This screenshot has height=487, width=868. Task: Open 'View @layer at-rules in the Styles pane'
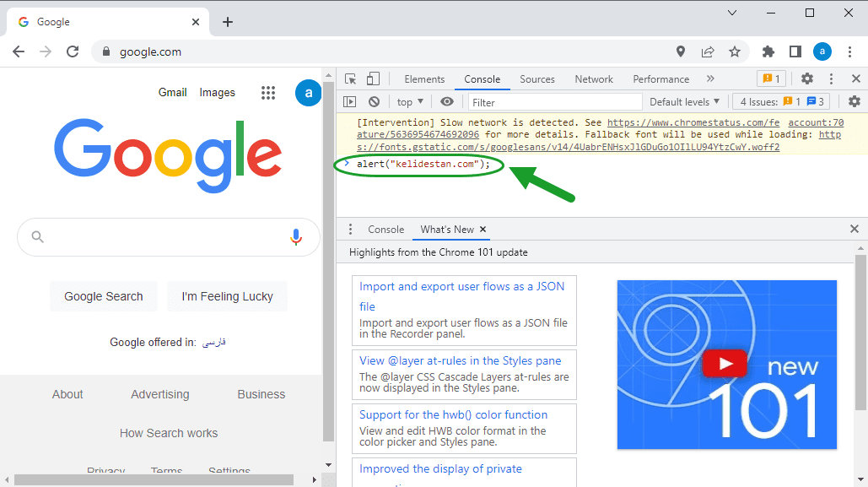pos(460,360)
